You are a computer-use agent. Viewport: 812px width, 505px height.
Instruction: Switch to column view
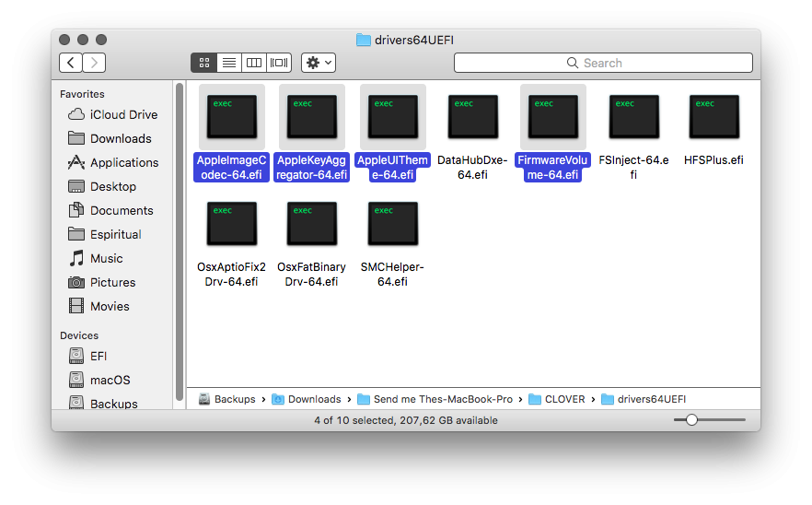254,63
